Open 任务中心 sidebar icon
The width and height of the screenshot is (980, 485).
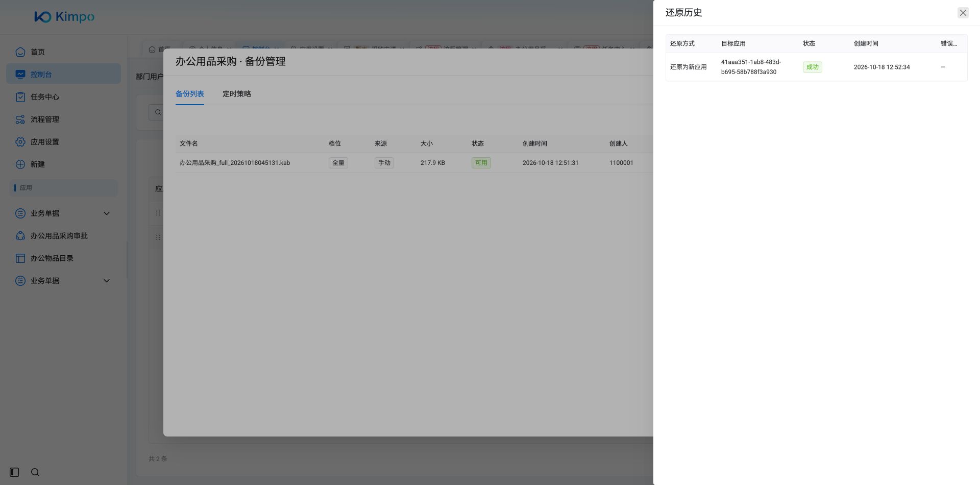[20, 96]
